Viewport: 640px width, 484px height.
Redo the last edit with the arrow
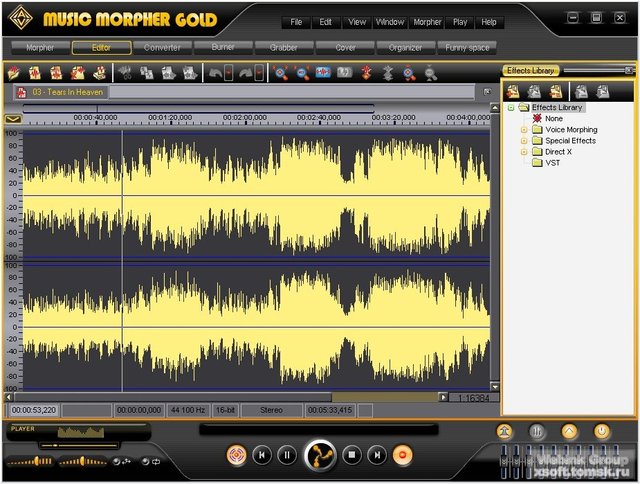245,73
